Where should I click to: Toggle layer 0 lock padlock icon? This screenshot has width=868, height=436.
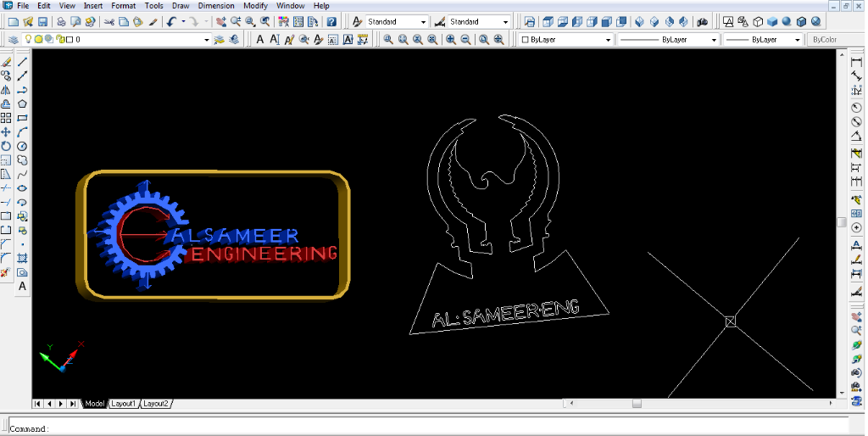[x=58, y=39]
